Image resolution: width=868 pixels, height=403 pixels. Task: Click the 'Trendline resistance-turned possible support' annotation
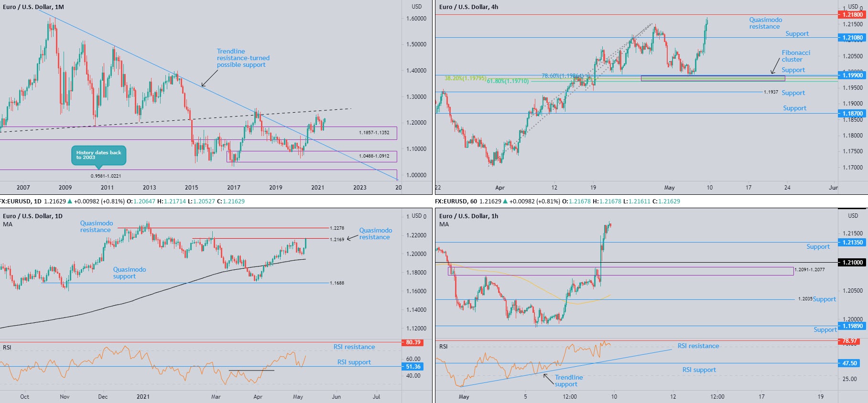243,58
